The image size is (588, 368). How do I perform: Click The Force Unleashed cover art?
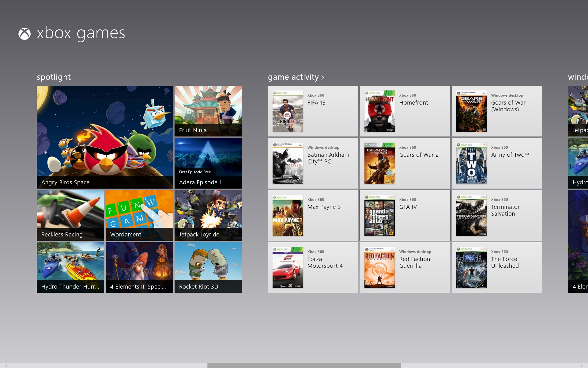click(x=471, y=267)
